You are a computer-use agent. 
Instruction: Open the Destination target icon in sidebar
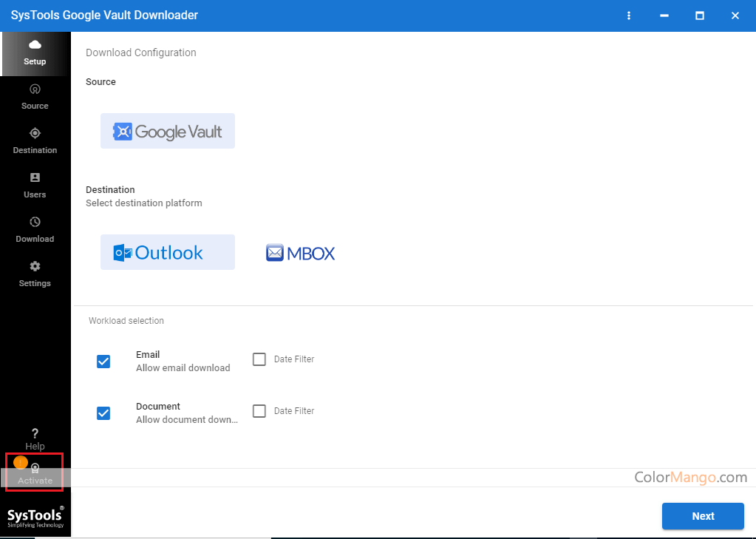click(35, 134)
